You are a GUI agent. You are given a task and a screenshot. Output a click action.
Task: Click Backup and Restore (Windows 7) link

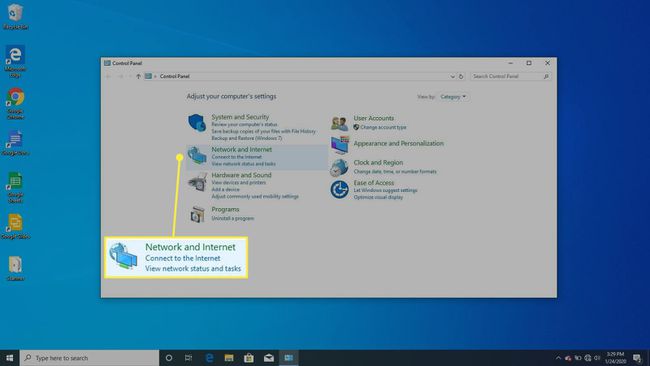[x=247, y=138]
